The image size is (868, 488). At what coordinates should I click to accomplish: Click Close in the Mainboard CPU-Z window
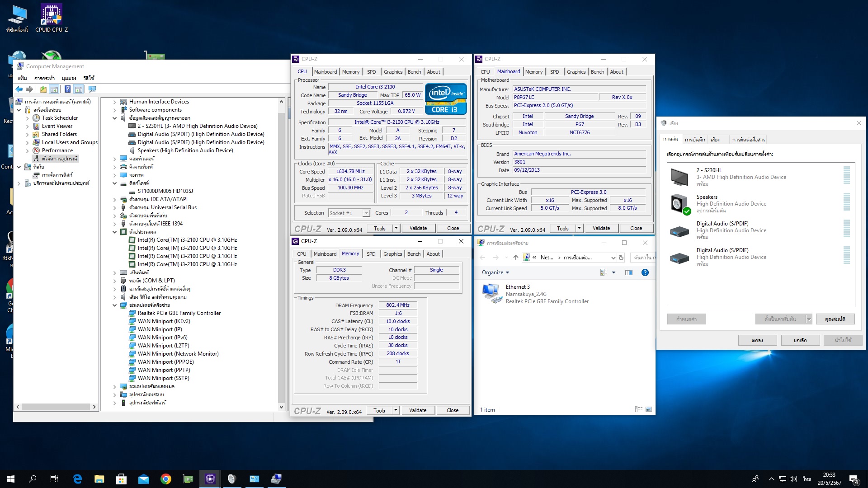tap(636, 228)
